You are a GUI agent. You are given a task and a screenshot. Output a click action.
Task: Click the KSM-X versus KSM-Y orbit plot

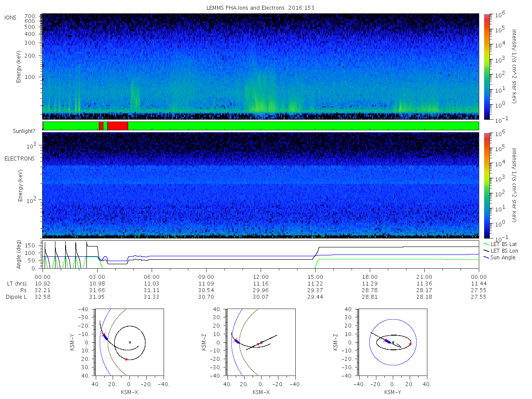tap(129, 342)
